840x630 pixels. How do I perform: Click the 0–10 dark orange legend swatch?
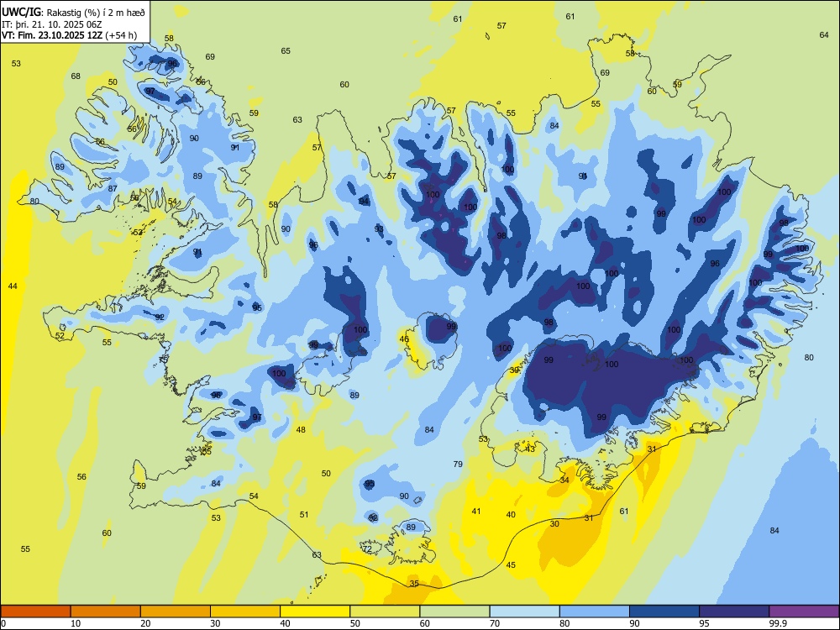tap(35, 612)
